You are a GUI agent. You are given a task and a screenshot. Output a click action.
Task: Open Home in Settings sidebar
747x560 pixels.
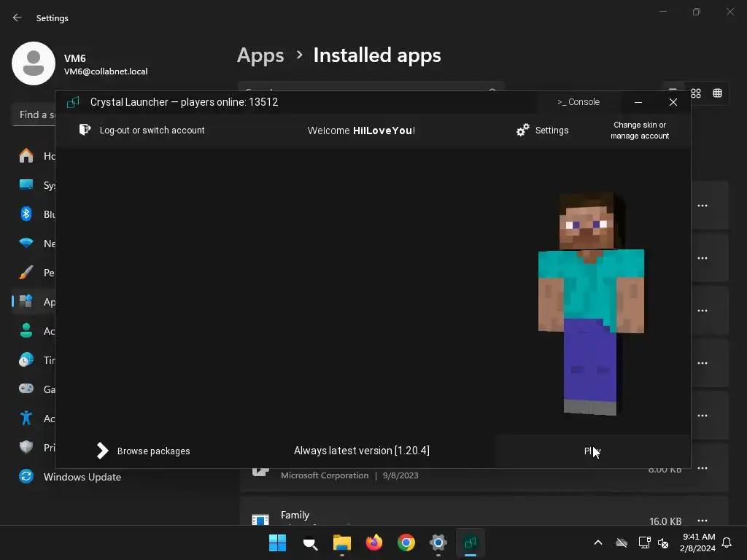[34, 156]
